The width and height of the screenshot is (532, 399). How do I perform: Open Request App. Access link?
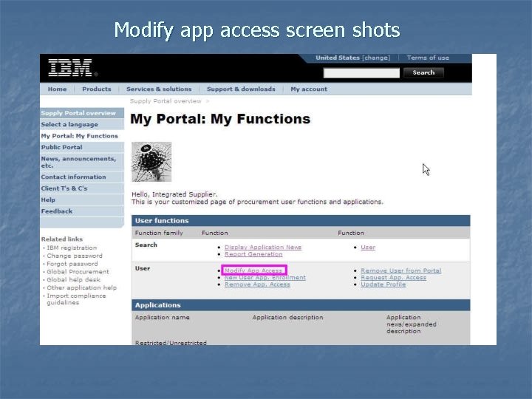(x=394, y=278)
